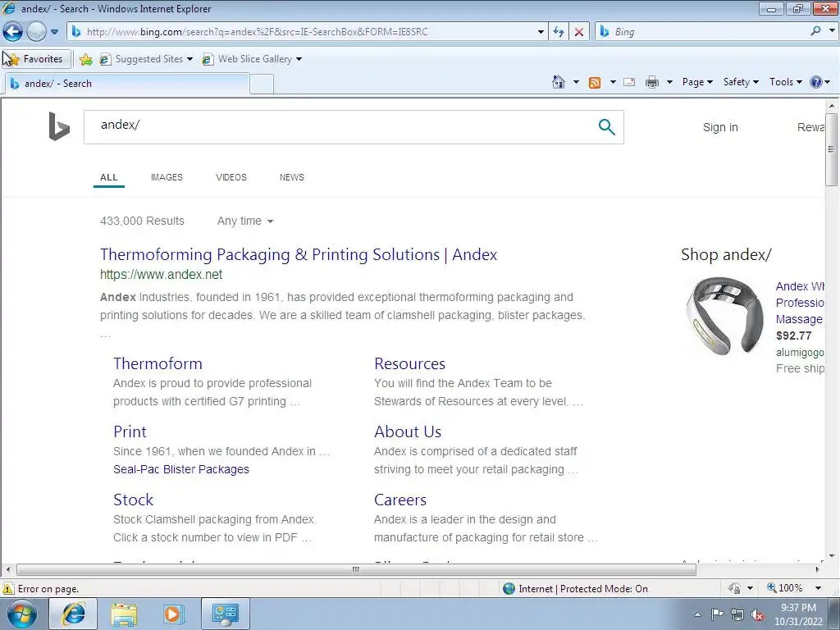Click the RSS Feeds icon
Screen dimensions: 840x630
tap(595, 82)
